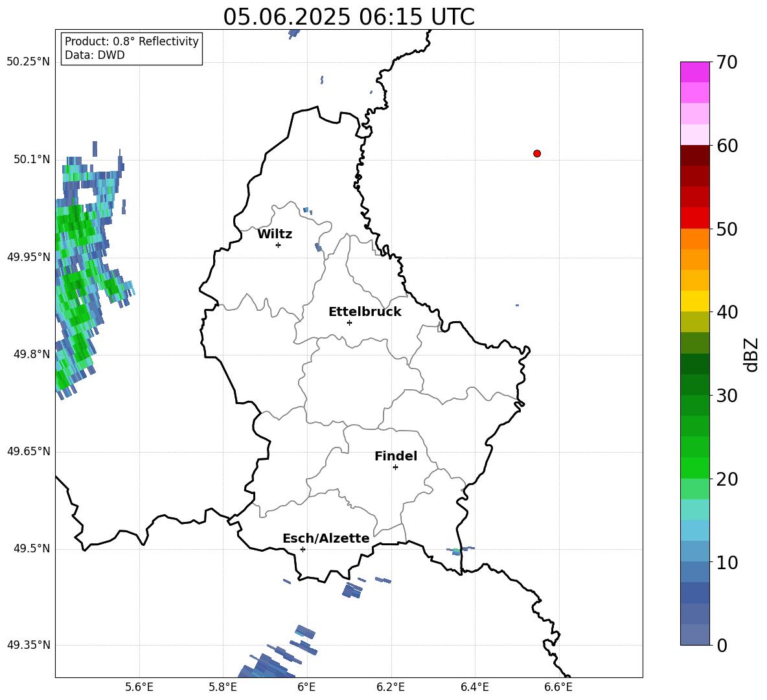Click the orange colorbar segment just below 50
The width and height of the screenshot is (767, 700).
695,238
